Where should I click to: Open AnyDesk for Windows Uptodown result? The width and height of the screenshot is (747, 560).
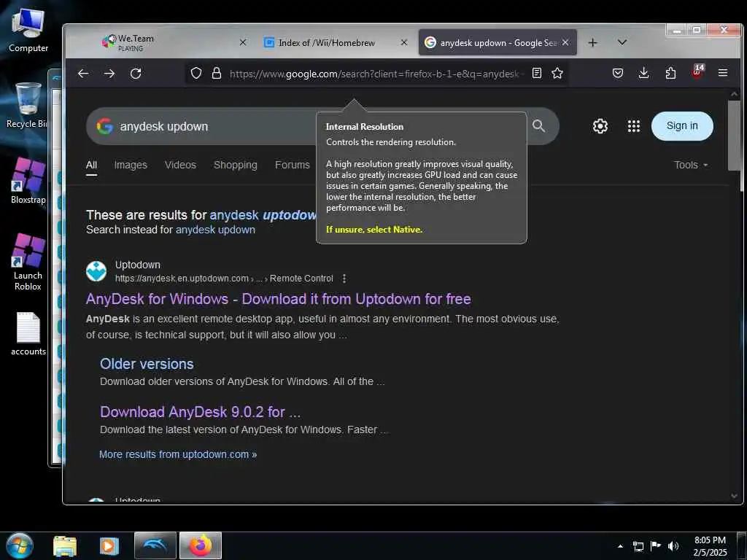279,299
